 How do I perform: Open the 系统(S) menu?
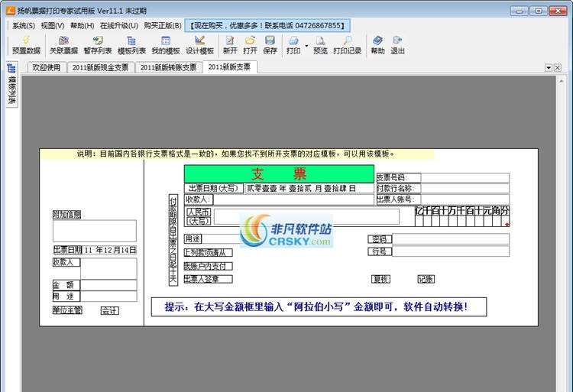coord(24,25)
